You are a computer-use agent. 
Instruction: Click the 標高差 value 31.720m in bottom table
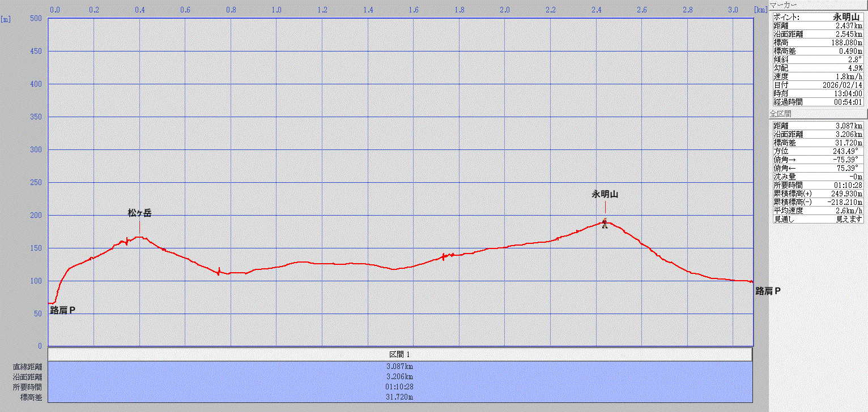400,397
